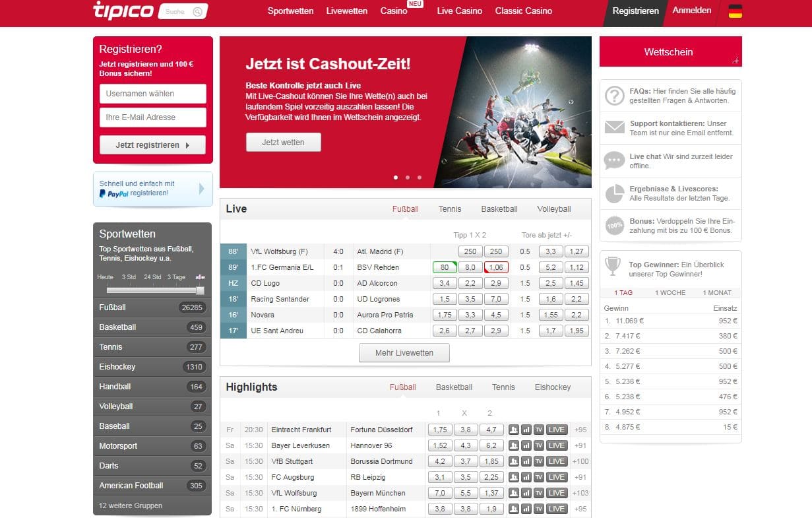This screenshot has width=812, height=518.
Task: Expand more bets +103 for VfL Wolfsburg
Action: click(580, 493)
